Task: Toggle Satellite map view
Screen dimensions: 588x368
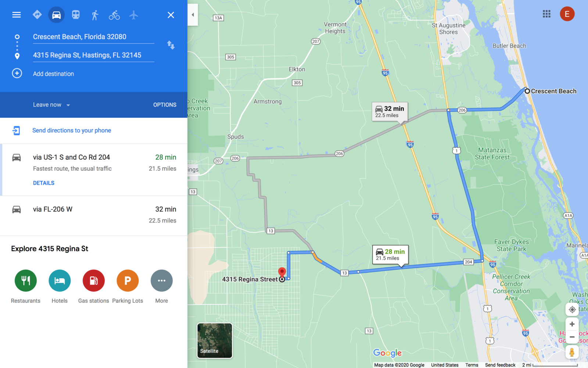Action: click(x=215, y=340)
